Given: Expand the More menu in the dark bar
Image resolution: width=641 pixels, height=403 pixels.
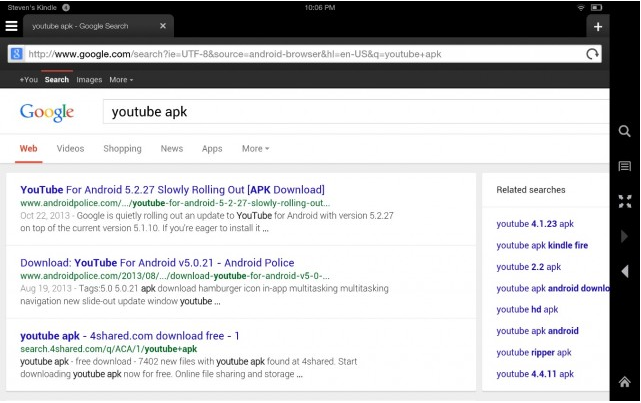Looking at the screenshot, I should point(121,80).
